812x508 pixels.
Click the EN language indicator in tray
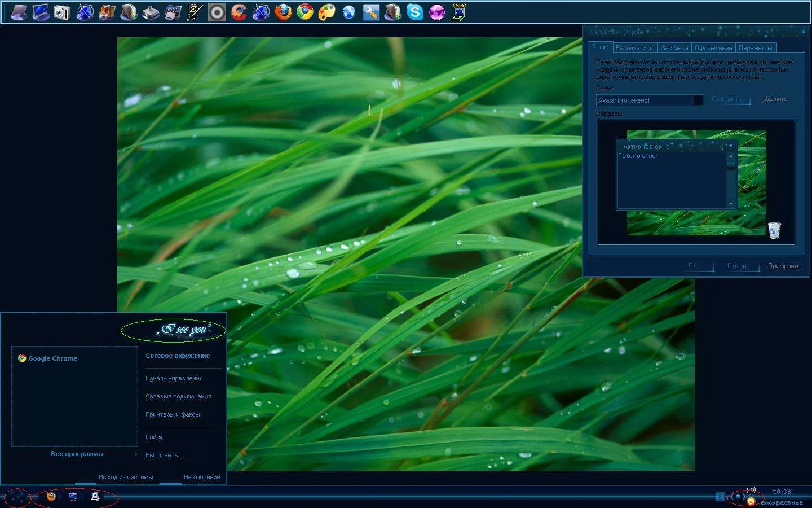pyautogui.click(x=720, y=497)
